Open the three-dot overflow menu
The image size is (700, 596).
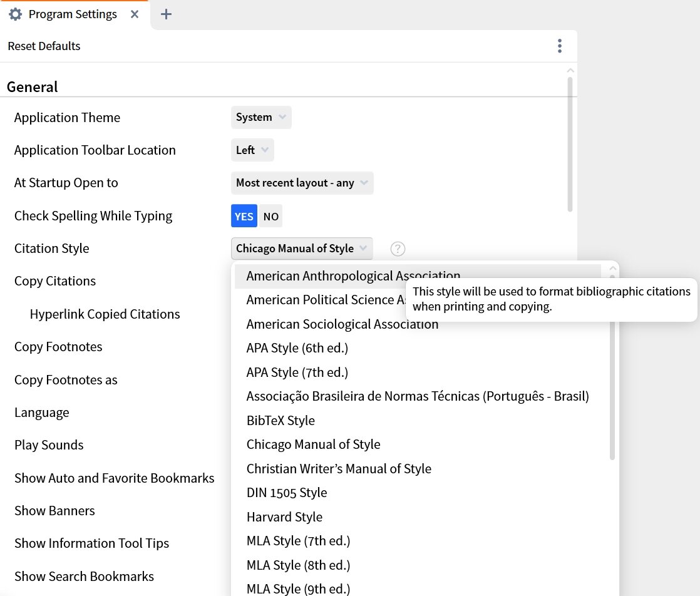560,46
